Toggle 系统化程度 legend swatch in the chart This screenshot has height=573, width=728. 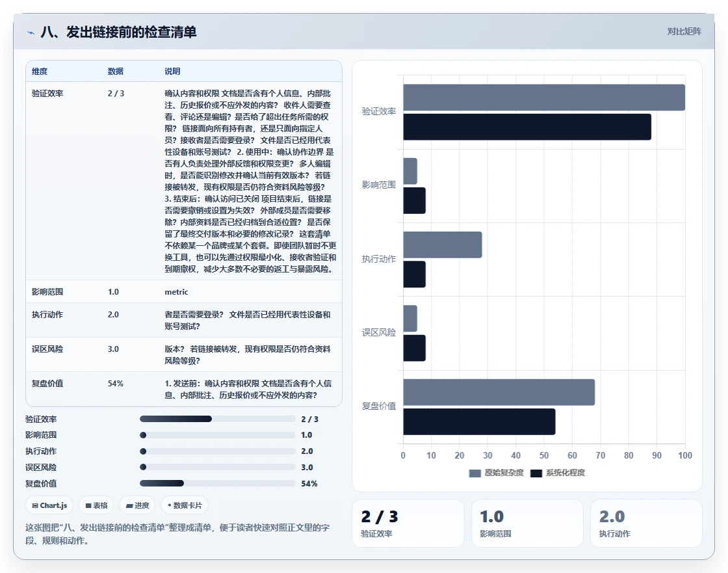536,473
